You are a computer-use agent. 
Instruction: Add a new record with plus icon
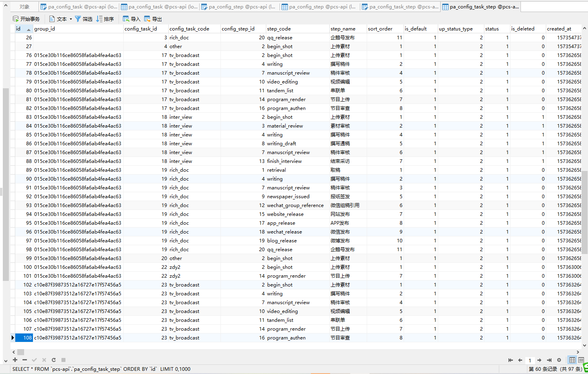pyautogui.click(x=15, y=360)
